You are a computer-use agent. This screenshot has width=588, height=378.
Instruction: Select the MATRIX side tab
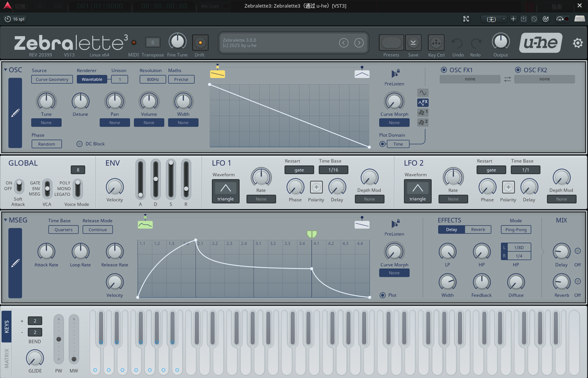[x=6, y=358]
